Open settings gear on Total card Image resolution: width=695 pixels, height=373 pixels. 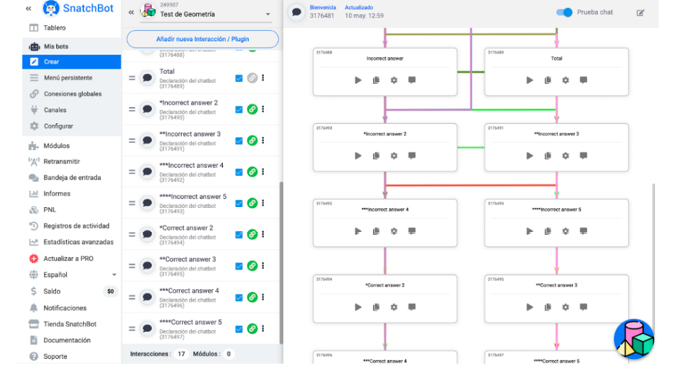tap(566, 80)
